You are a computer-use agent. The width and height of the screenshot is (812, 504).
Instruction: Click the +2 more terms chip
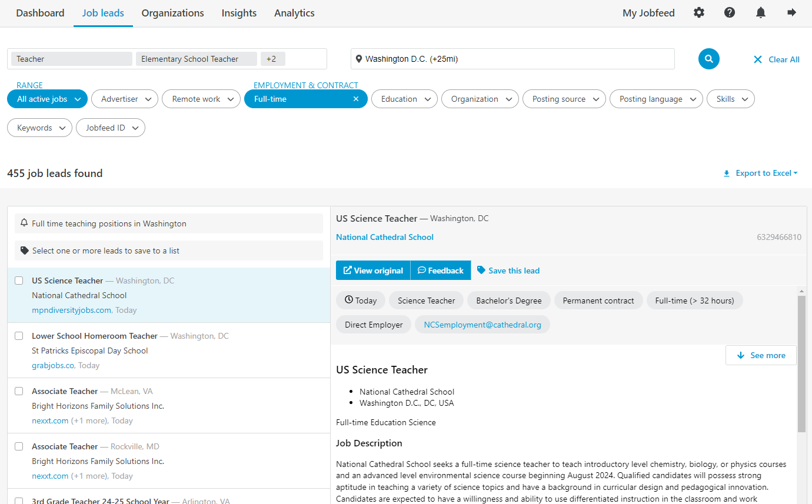[272, 59]
